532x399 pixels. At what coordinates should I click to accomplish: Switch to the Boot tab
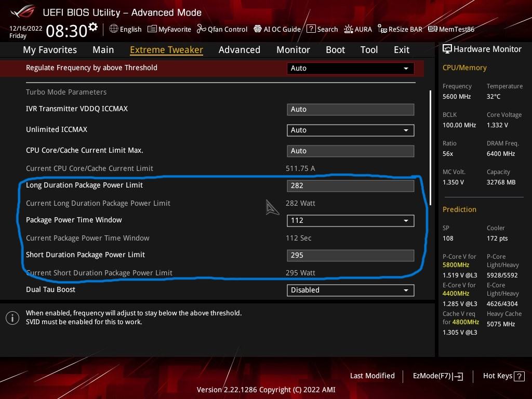pos(335,50)
